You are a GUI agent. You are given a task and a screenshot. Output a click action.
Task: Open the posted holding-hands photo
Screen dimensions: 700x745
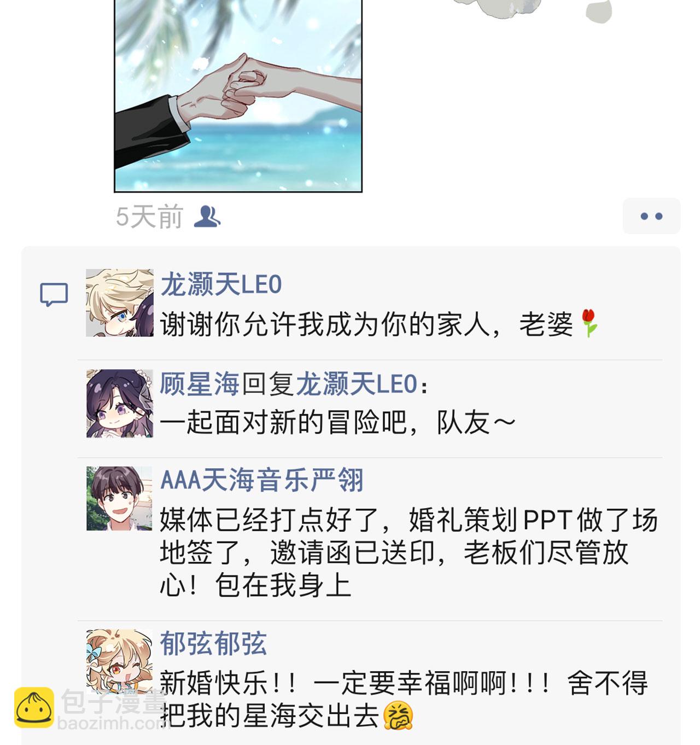(238, 96)
